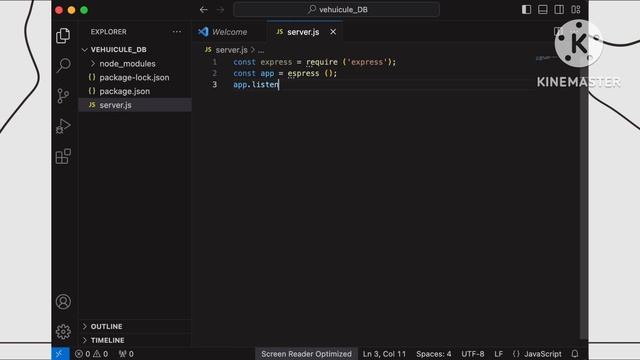Click Screen Reader Optimized status item
This screenshot has width=640, height=360.
click(x=306, y=354)
